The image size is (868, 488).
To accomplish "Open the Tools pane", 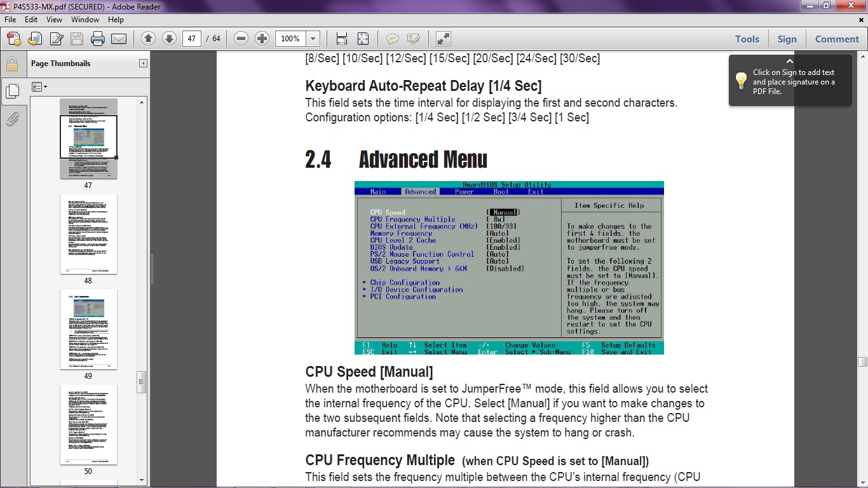I will coord(747,39).
